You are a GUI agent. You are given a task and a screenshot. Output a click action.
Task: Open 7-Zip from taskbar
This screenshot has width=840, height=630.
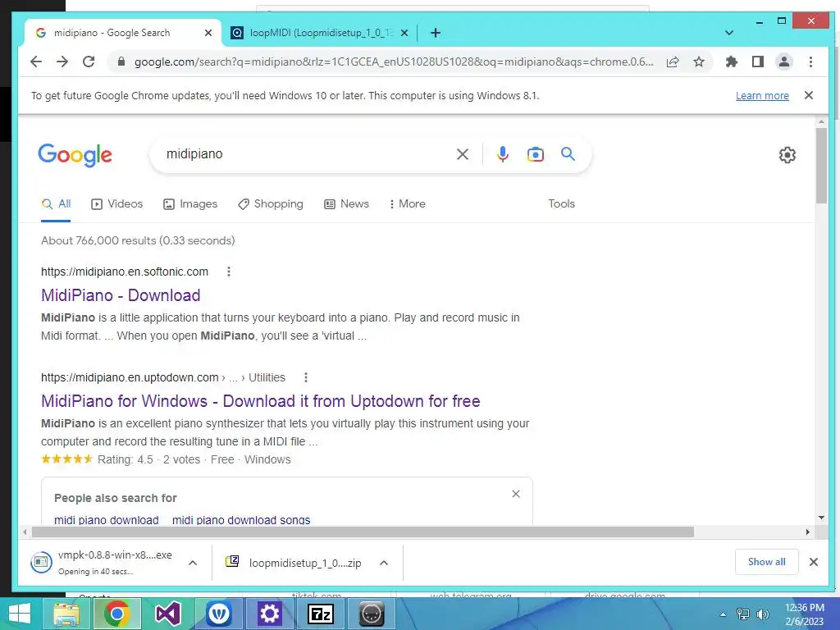pos(321,614)
